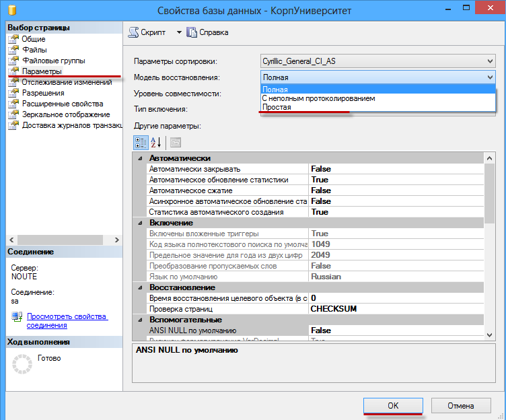Click the page list horizontal scrollbar thumb
This screenshot has height=420, width=506.
click(60, 240)
